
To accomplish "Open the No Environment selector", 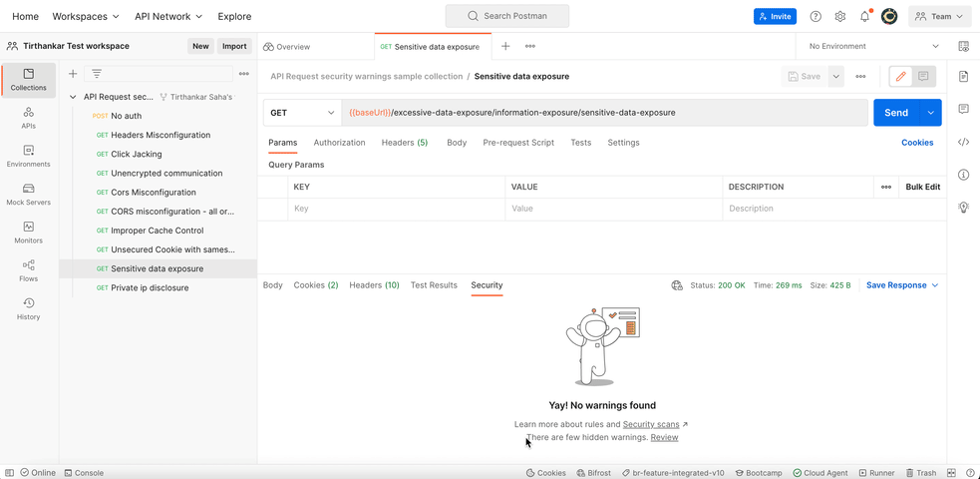I will click(x=873, y=46).
